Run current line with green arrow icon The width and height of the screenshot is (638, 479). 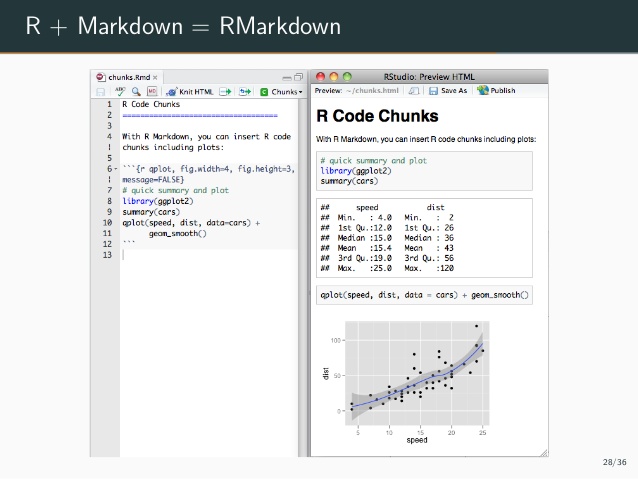(x=225, y=92)
